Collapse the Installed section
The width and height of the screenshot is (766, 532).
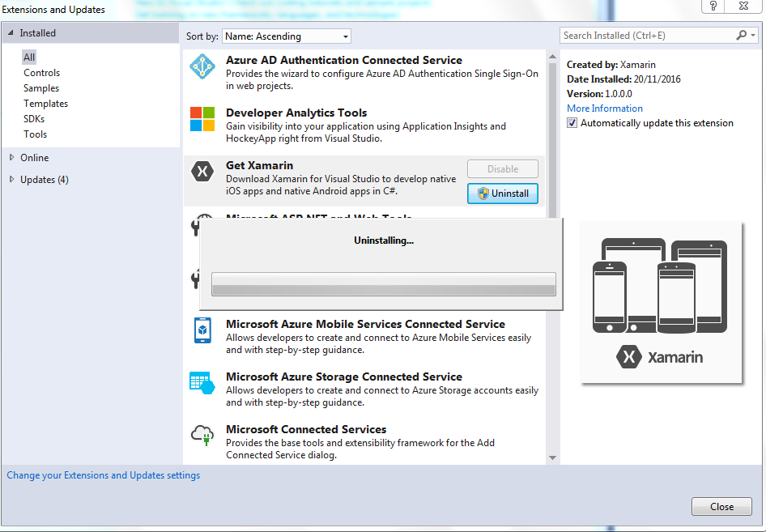point(11,32)
